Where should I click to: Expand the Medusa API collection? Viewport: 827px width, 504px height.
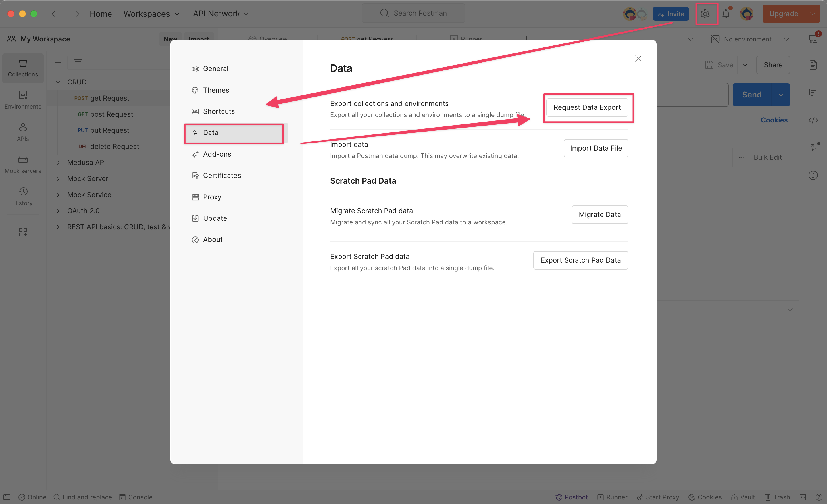(x=58, y=162)
